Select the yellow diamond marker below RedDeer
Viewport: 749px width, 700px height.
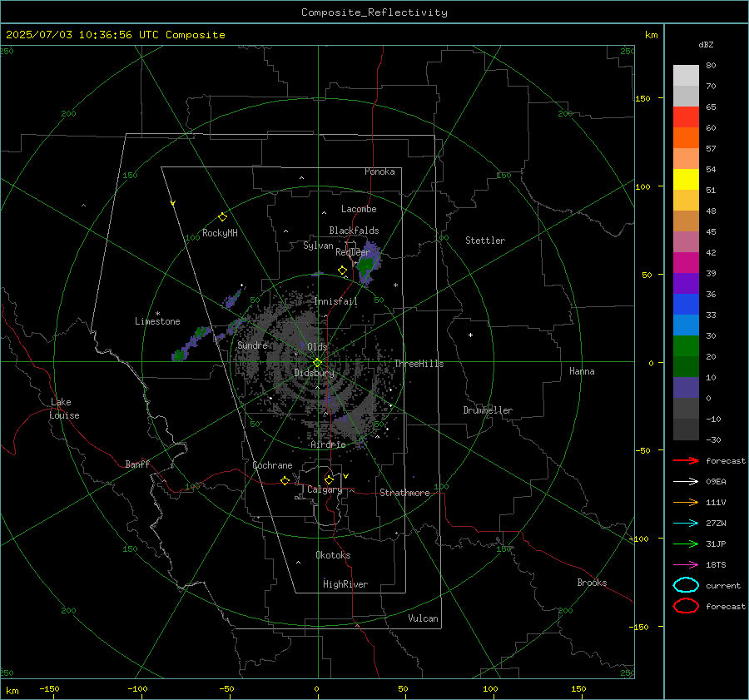point(342,270)
